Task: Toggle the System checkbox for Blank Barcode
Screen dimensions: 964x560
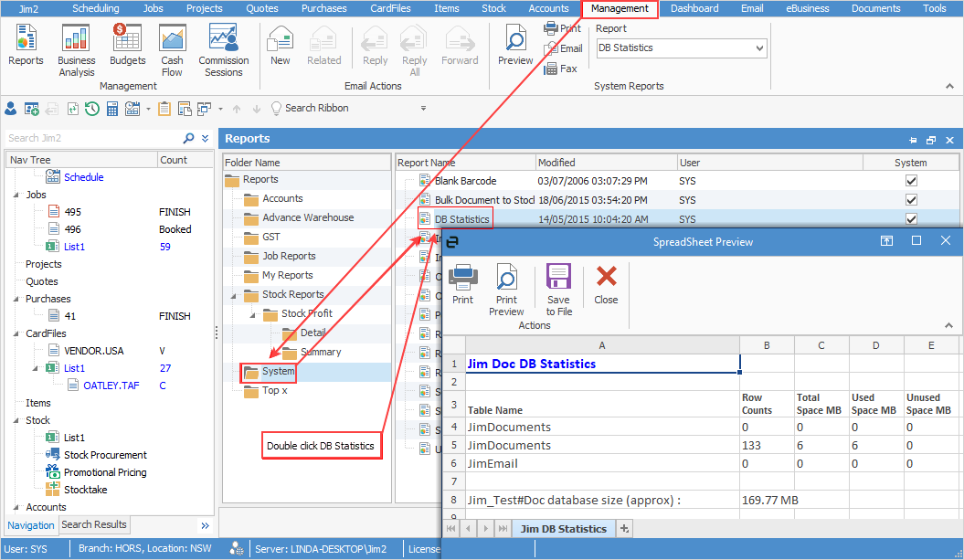Action: 911,180
